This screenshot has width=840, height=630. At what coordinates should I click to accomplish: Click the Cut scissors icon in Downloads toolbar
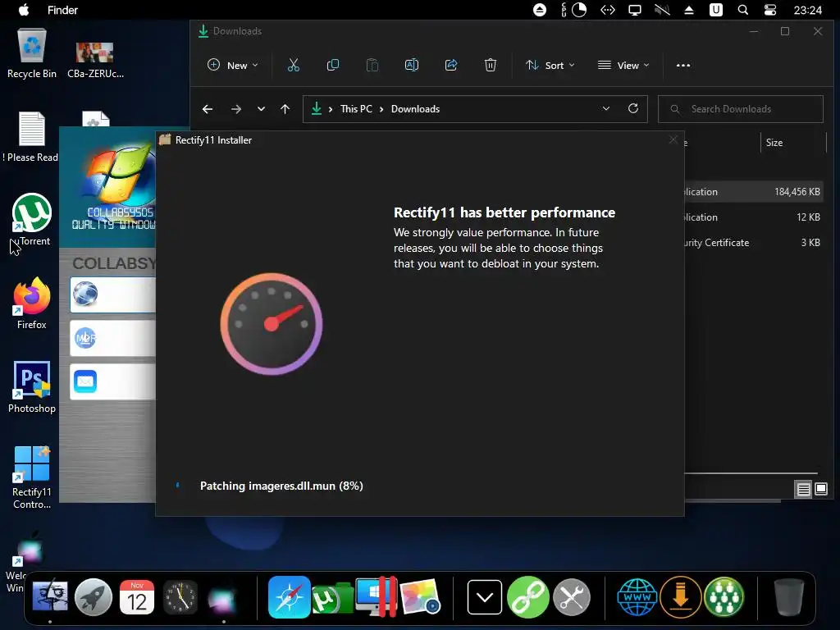click(x=293, y=66)
